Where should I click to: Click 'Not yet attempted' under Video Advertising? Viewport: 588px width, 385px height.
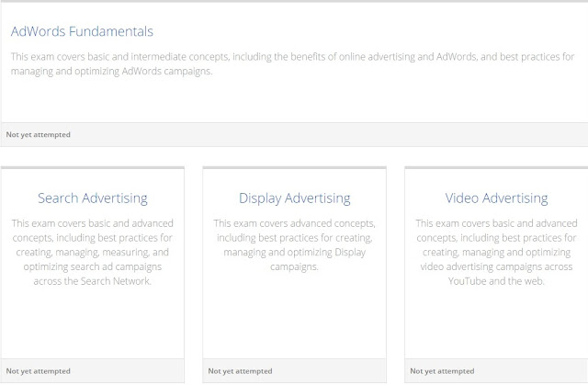(x=442, y=371)
